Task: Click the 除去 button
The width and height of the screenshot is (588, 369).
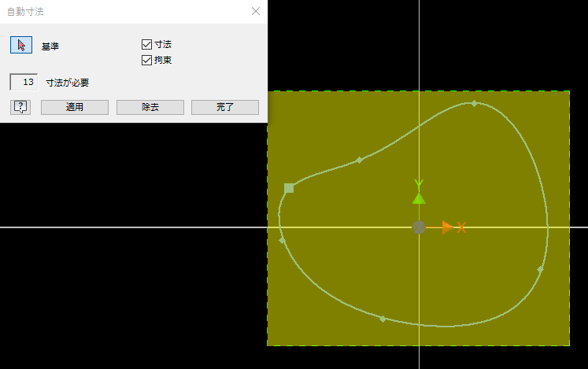Action: pos(150,107)
